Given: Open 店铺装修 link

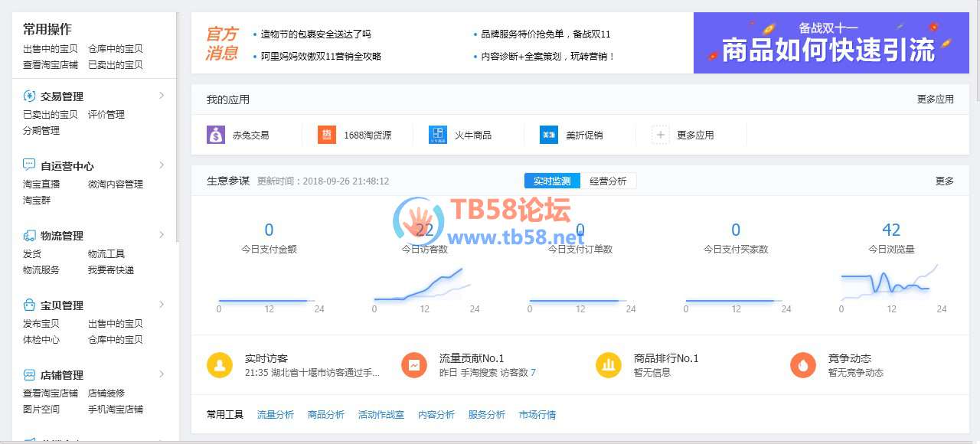Looking at the screenshot, I should tap(106, 393).
